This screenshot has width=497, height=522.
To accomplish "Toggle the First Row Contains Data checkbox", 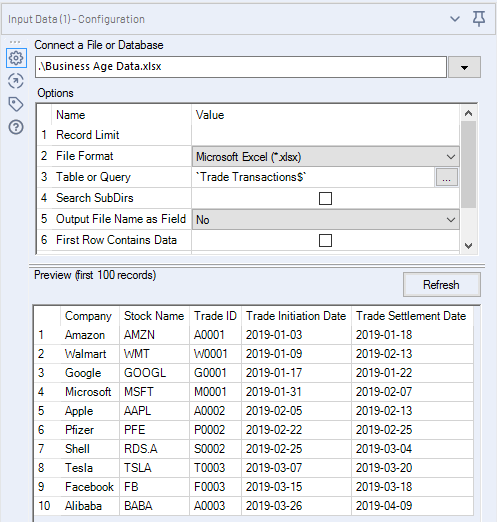I will (325, 240).
